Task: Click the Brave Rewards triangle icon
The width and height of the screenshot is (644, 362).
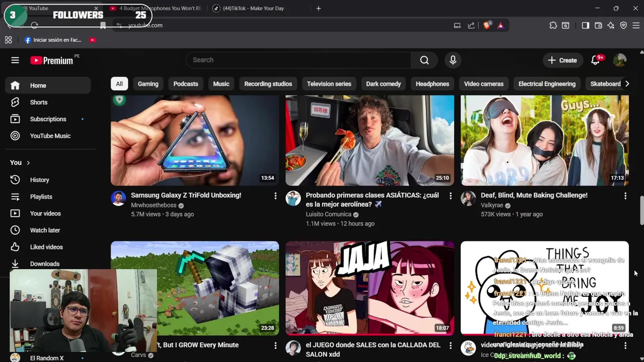Action: (x=501, y=25)
